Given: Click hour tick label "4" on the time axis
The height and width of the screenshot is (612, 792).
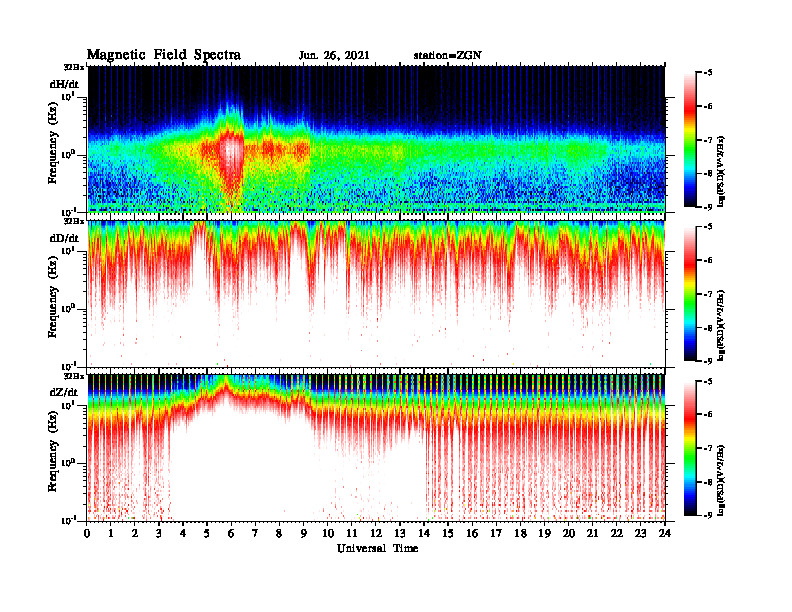Looking at the screenshot, I should 183,534.
